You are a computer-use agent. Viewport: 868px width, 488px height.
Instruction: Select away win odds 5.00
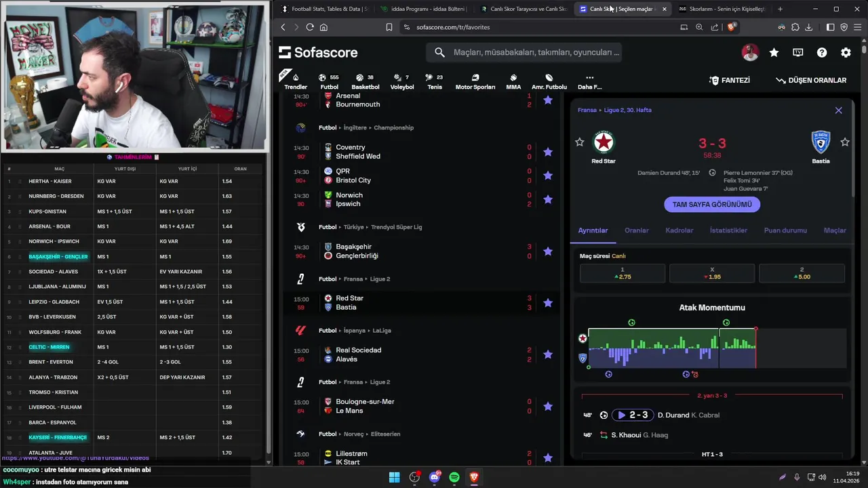coord(802,273)
